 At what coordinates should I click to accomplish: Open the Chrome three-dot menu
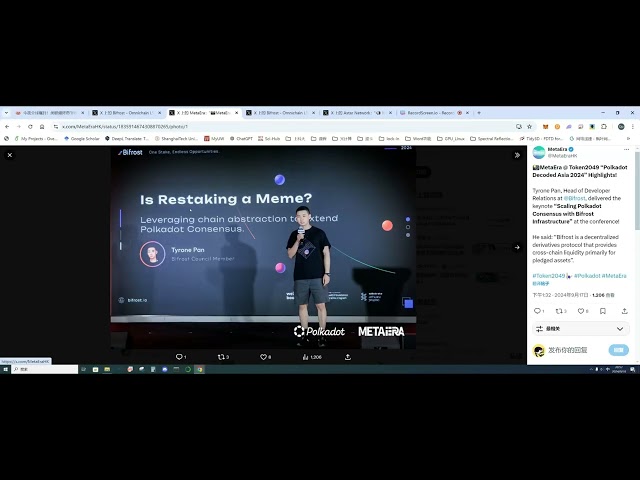point(633,127)
